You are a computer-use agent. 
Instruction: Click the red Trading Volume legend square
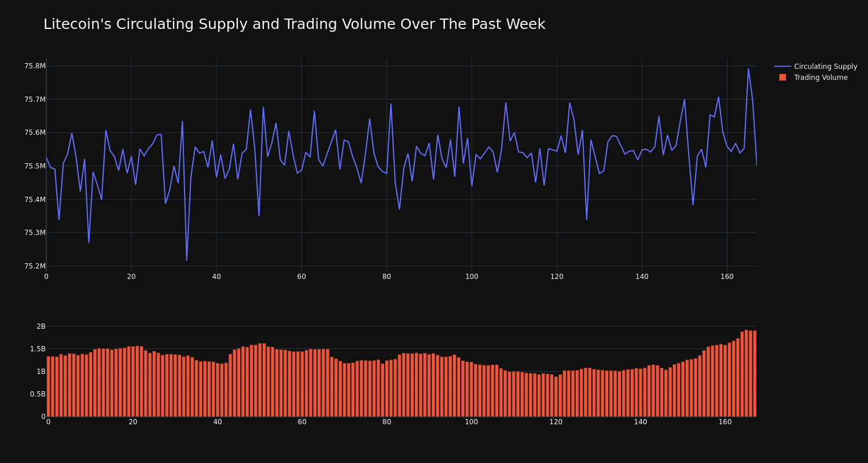(782, 78)
